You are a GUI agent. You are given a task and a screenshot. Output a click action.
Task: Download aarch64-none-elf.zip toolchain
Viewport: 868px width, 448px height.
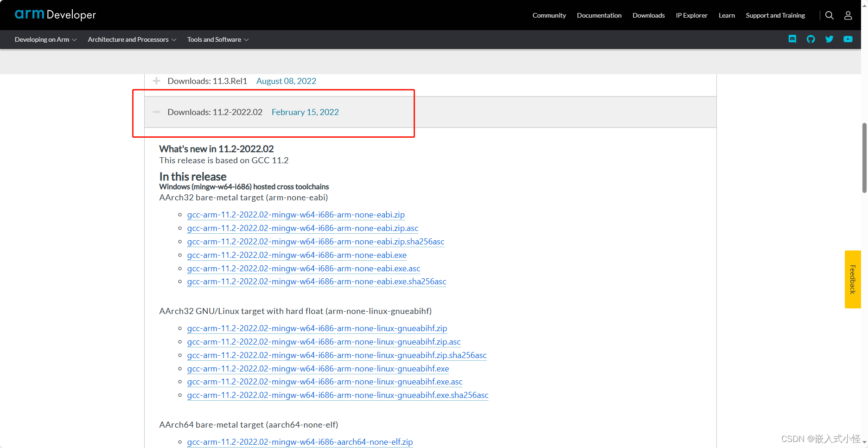300,442
